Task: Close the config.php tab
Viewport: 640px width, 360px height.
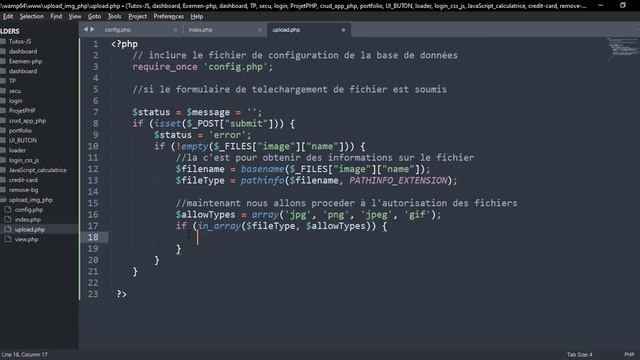Action: pyautogui.click(x=176, y=30)
